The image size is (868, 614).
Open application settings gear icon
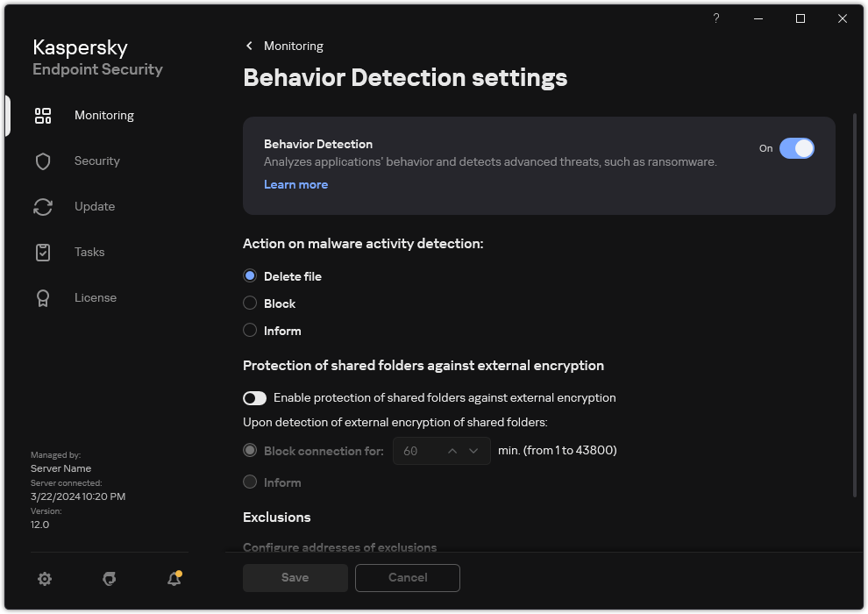click(x=45, y=579)
